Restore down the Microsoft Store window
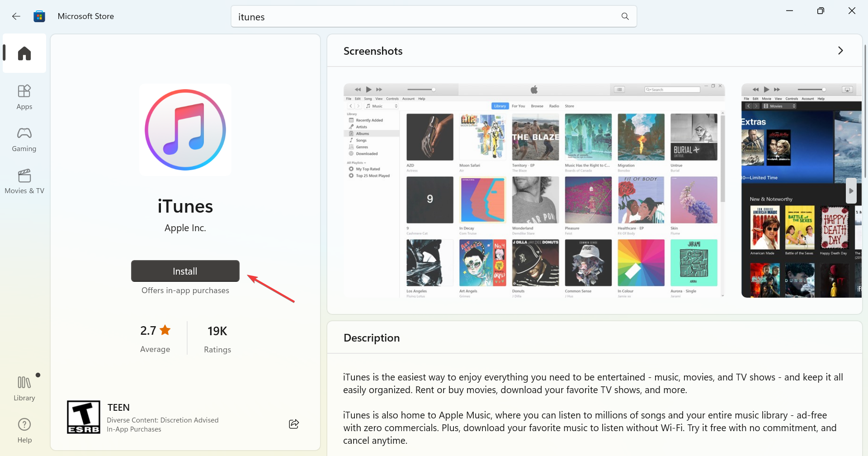This screenshot has height=456, width=868. (821, 11)
